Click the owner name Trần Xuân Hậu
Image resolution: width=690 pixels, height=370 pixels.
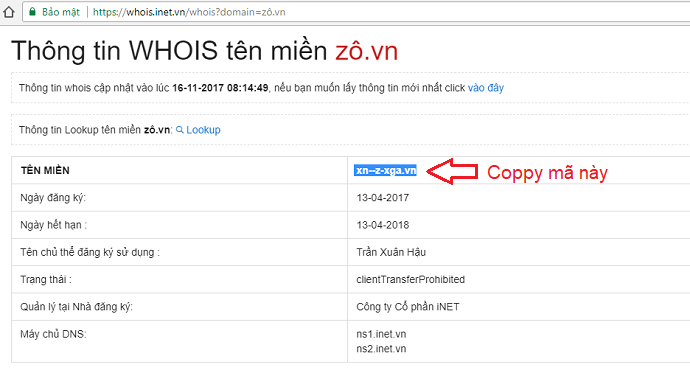pyautogui.click(x=391, y=252)
